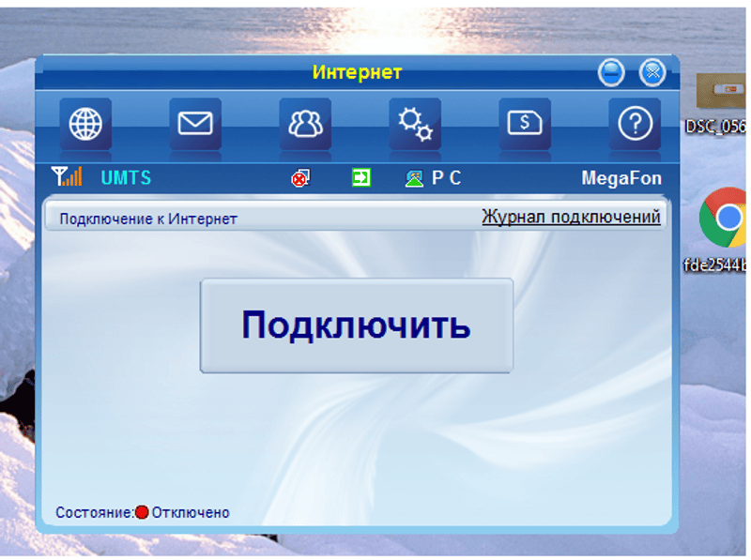Click the big Подключить button

click(x=357, y=325)
